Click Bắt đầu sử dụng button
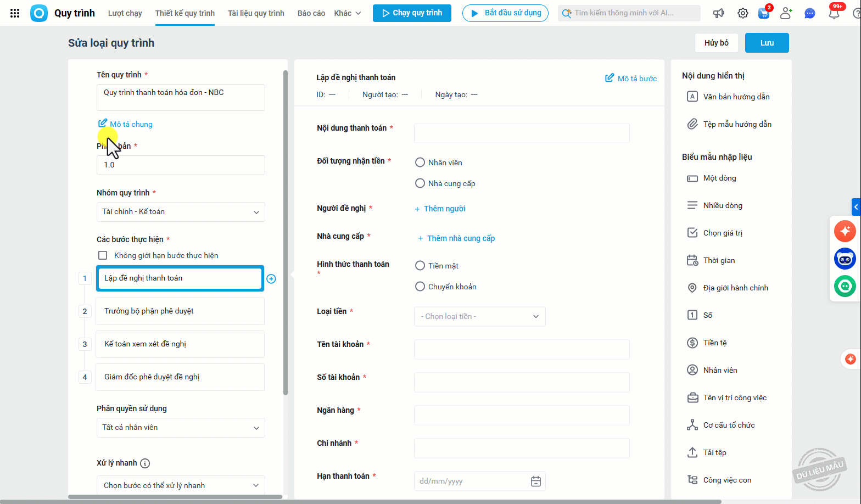Screen dimensions: 861x504 pos(505,13)
